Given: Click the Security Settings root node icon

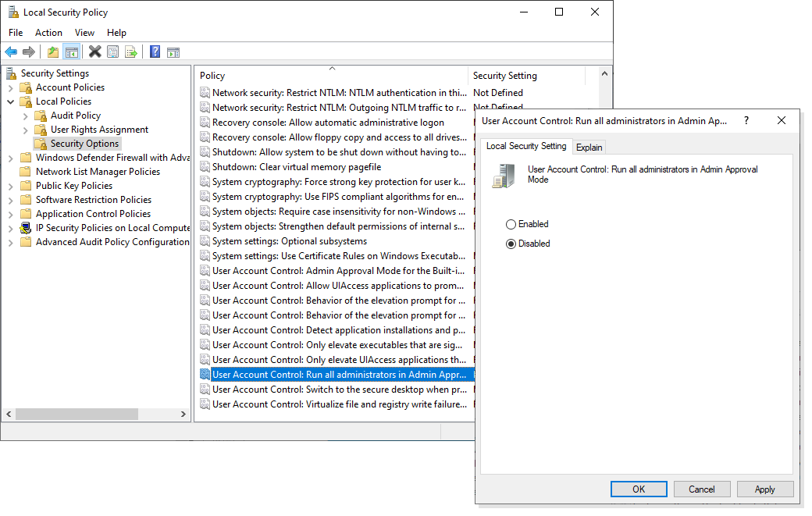Looking at the screenshot, I should coord(12,73).
